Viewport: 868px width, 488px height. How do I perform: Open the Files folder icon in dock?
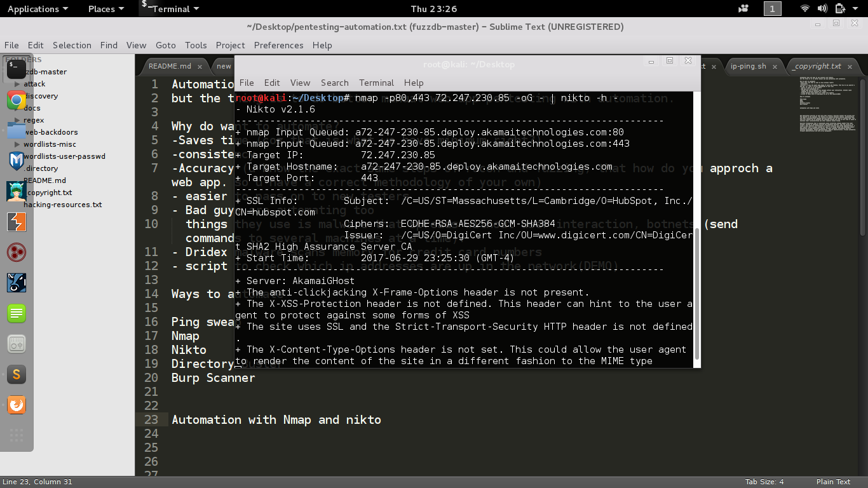[17, 131]
